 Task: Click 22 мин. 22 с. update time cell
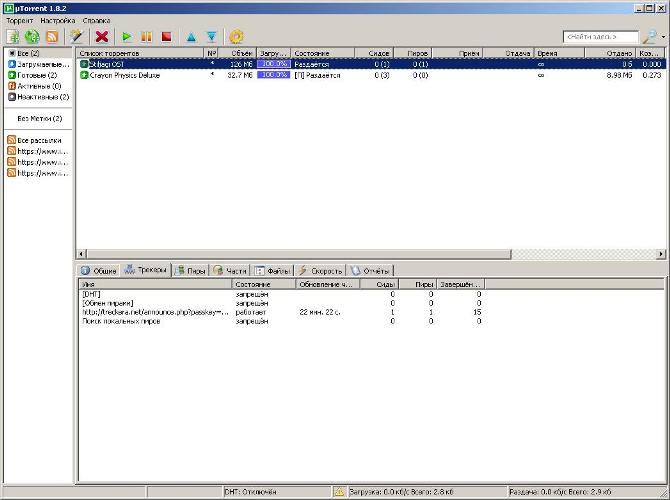click(x=320, y=312)
